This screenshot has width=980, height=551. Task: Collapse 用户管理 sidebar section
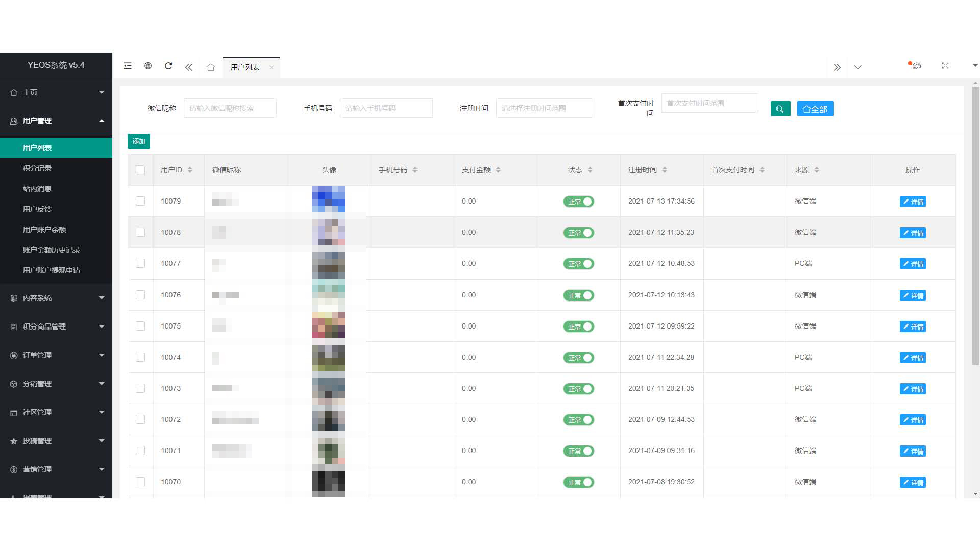[x=56, y=121]
